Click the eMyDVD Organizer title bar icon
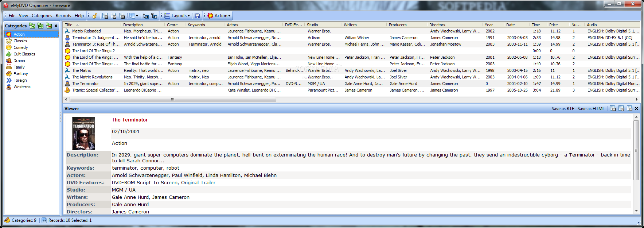Viewport: 644px width, 228px height. (x=6, y=5)
